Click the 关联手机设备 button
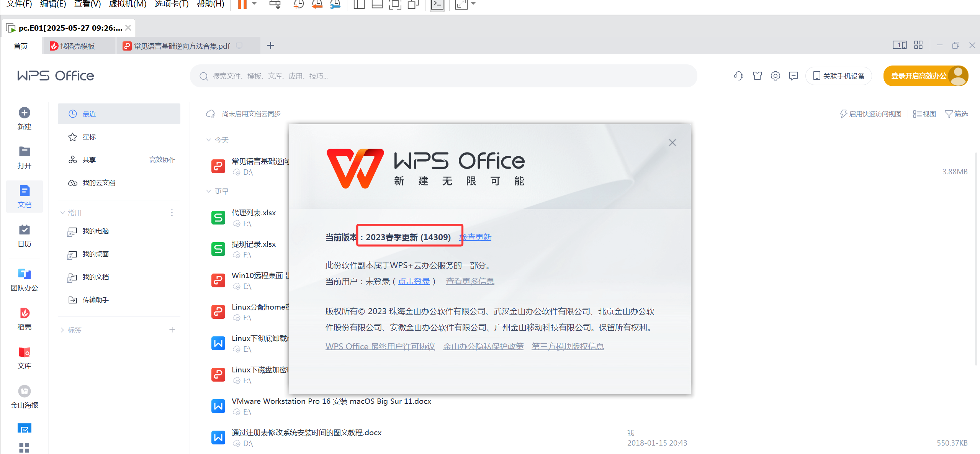Image resolution: width=980 pixels, height=454 pixels. (x=839, y=76)
